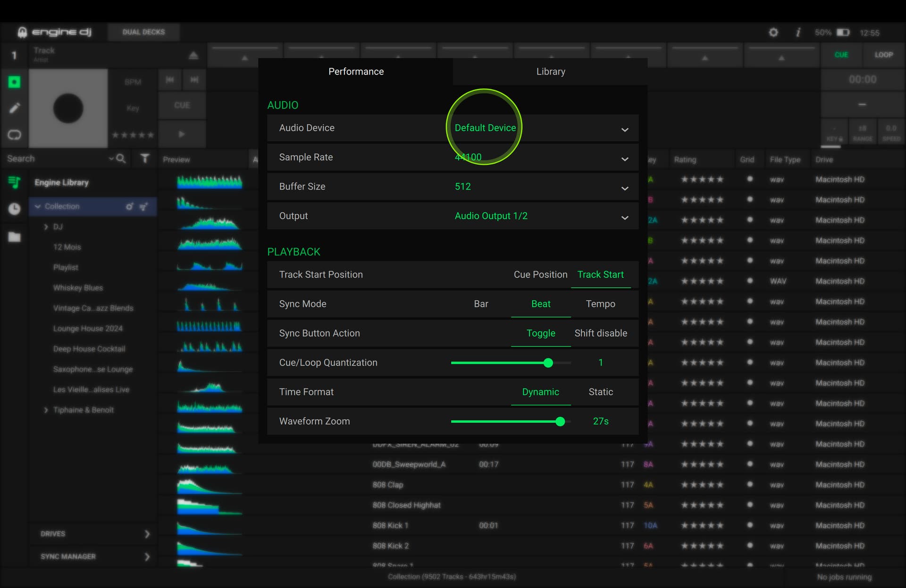Open the Audio Device dropdown
906x588 pixels.
pos(624,129)
